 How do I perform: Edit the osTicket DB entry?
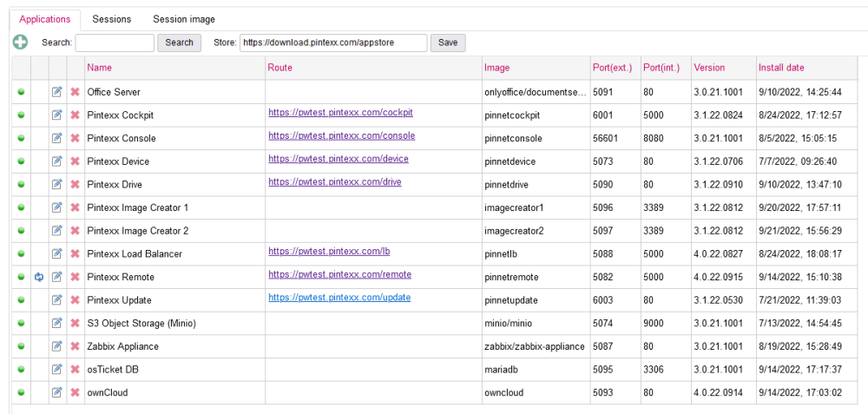coord(57,370)
